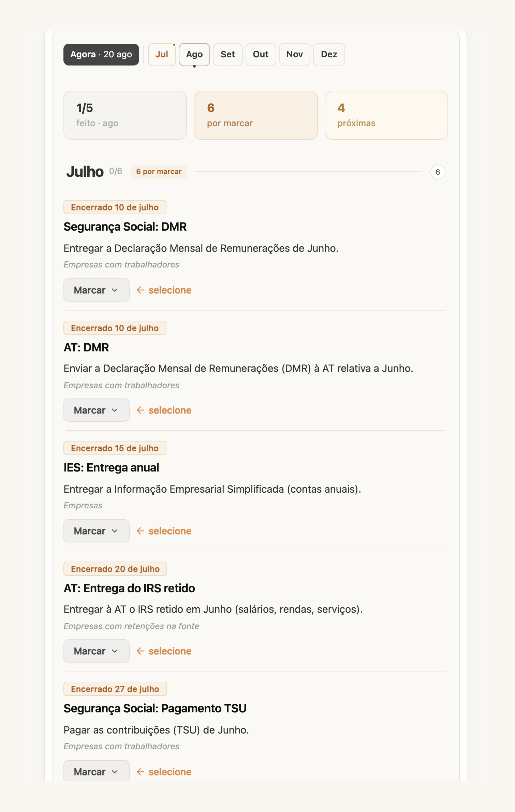Open Marcar dropdown for AT: DMR
The width and height of the screenshot is (515, 812).
click(96, 410)
